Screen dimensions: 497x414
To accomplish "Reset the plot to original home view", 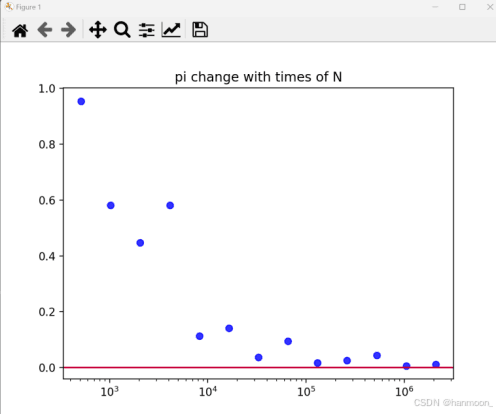I will point(20,30).
